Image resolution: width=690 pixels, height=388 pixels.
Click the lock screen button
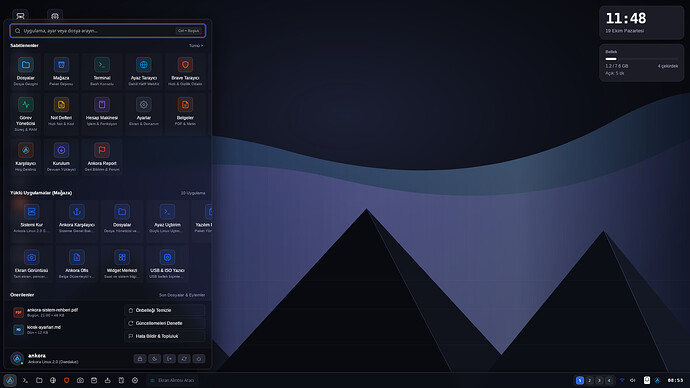pos(140,359)
